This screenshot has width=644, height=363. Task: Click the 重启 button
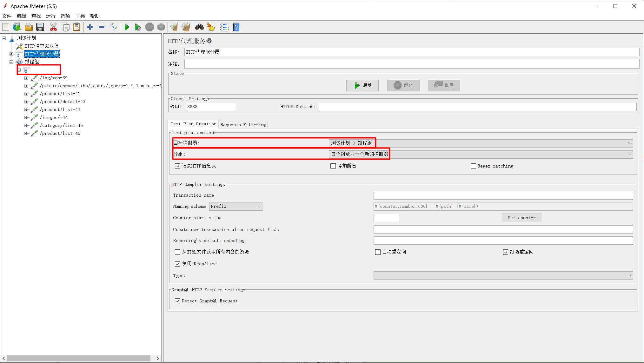click(444, 85)
